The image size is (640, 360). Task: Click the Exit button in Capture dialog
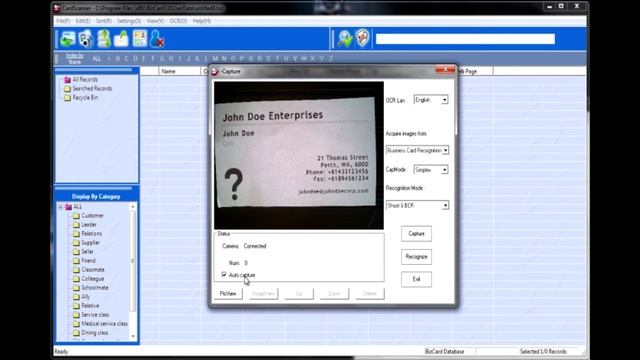(x=416, y=279)
